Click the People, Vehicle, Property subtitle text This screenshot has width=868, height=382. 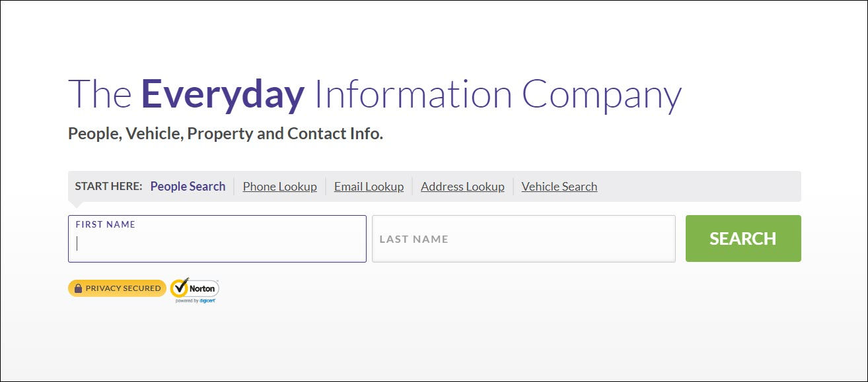pyautogui.click(x=225, y=134)
